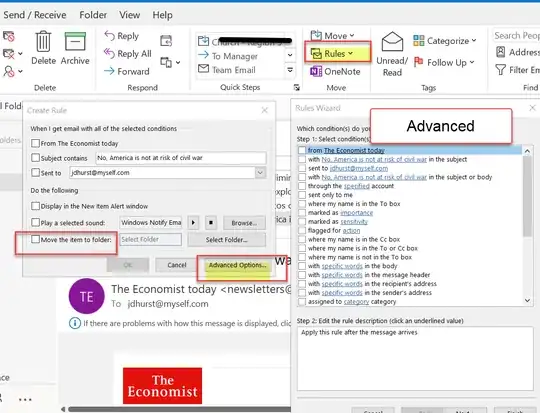This screenshot has width=540, height=413.
Task: Open the three-dots more options
Action: tap(25, 400)
